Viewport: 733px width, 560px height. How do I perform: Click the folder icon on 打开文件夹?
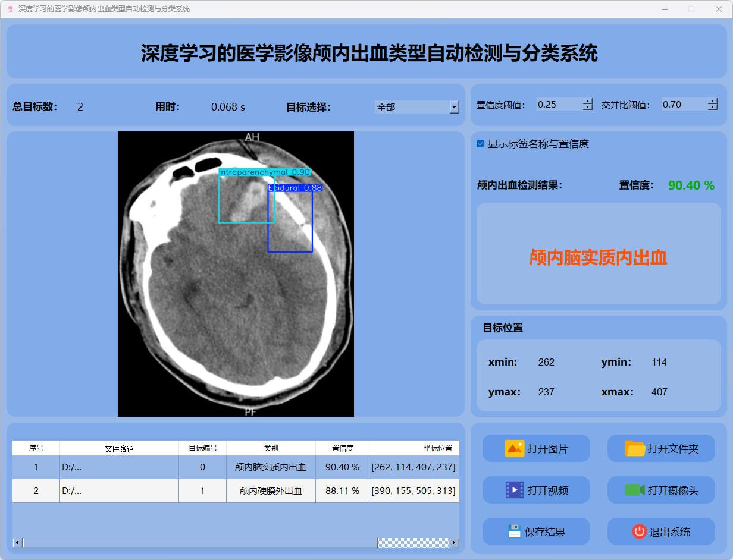(x=635, y=448)
